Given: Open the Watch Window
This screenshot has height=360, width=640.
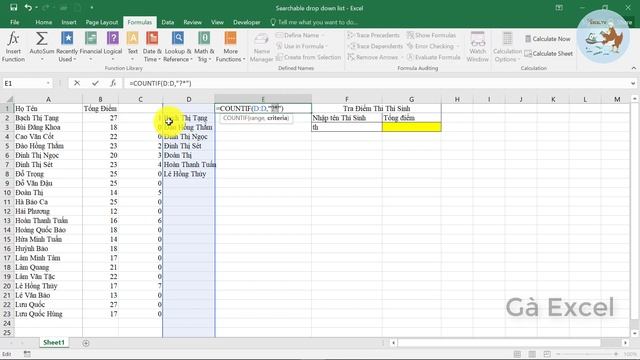Looking at the screenshot, I should (x=478, y=47).
